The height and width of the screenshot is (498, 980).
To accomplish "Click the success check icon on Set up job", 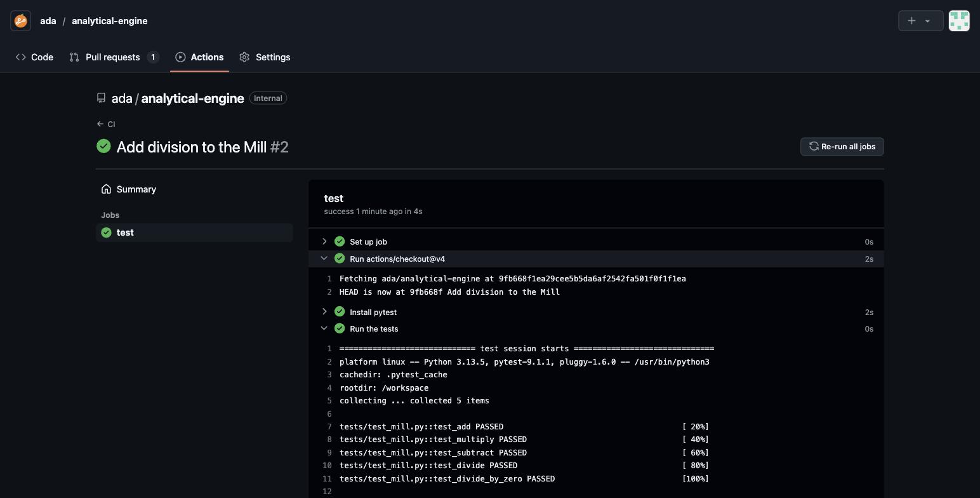I will 340,241.
